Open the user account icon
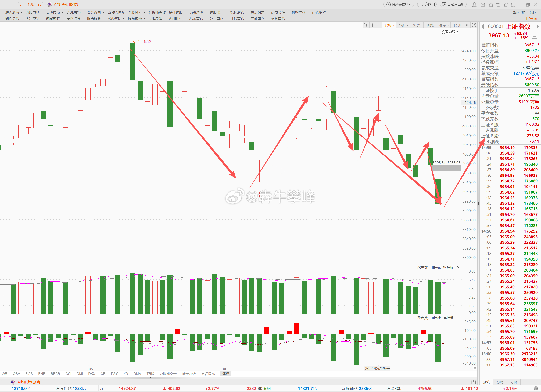Viewport: 541px width, 392px height. [x=475, y=5]
